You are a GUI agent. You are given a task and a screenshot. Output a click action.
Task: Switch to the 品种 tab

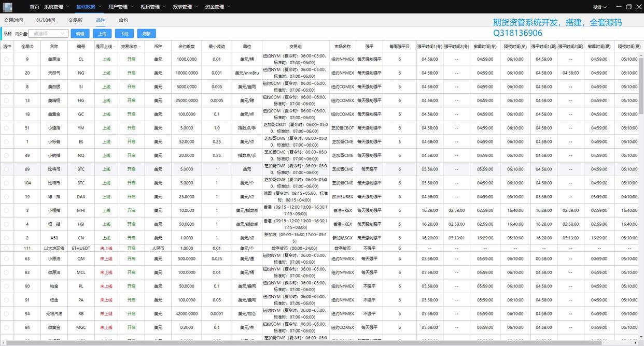(101, 20)
